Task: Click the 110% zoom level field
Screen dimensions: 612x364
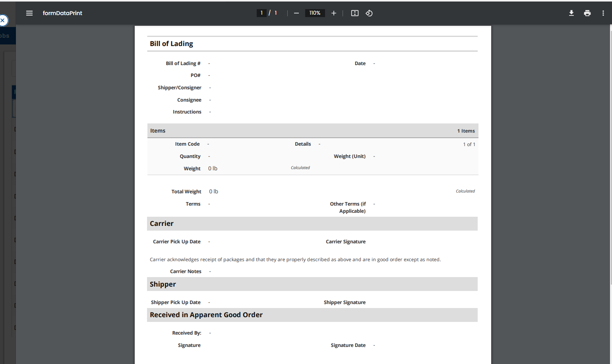Action: click(315, 13)
